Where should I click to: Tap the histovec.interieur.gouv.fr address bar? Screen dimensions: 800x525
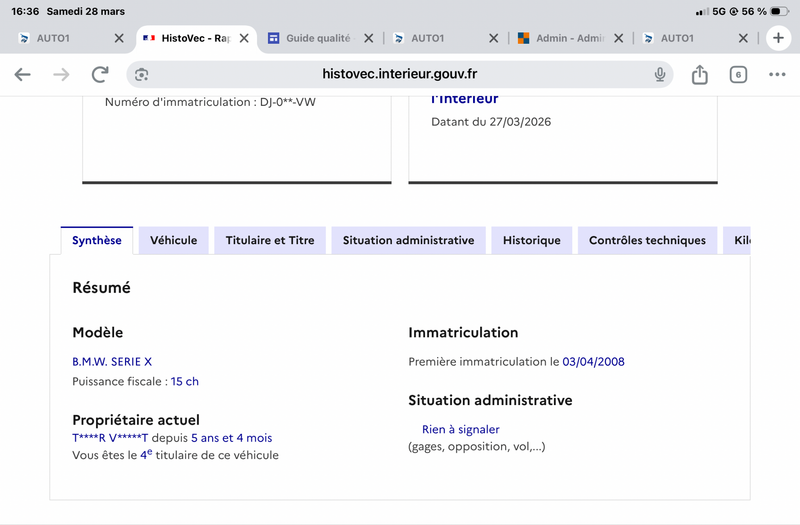(400, 75)
